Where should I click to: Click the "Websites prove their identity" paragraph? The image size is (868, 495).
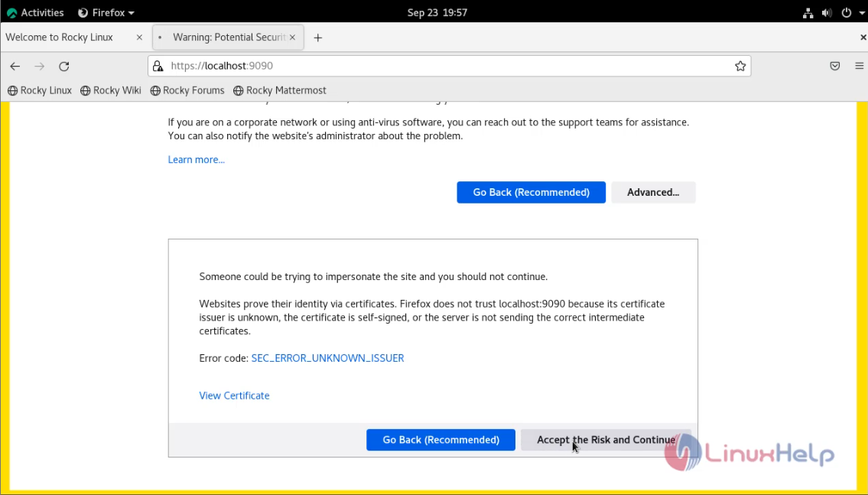[432, 318]
